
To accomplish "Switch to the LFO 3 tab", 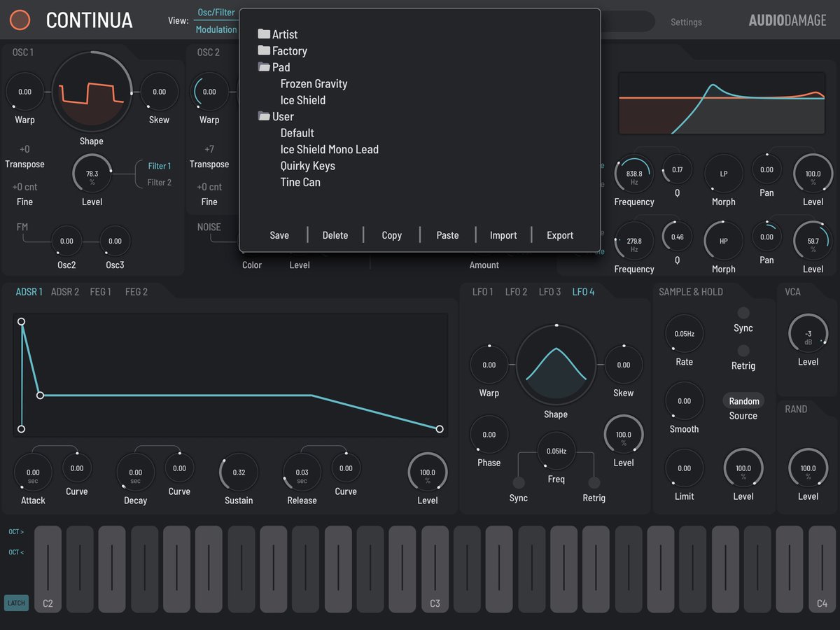I will (549, 292).
